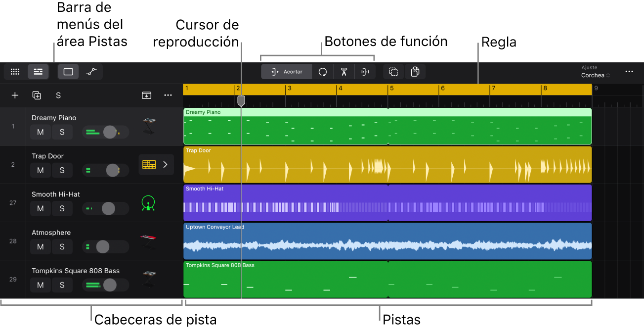The image size is (644, 333).
Task: Open the top-right more options menu
Action: tap(629, 72)
